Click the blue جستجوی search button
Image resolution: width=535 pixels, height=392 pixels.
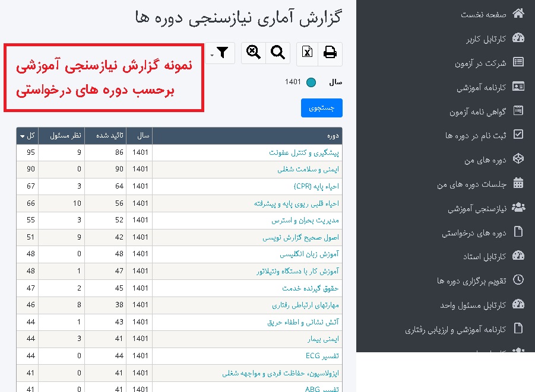point(321,108)
